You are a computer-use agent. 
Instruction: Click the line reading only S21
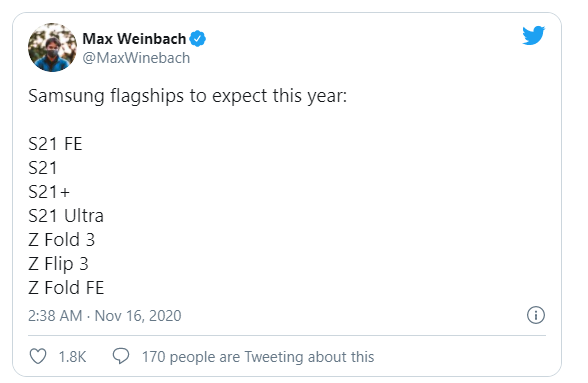coord(43,168)
